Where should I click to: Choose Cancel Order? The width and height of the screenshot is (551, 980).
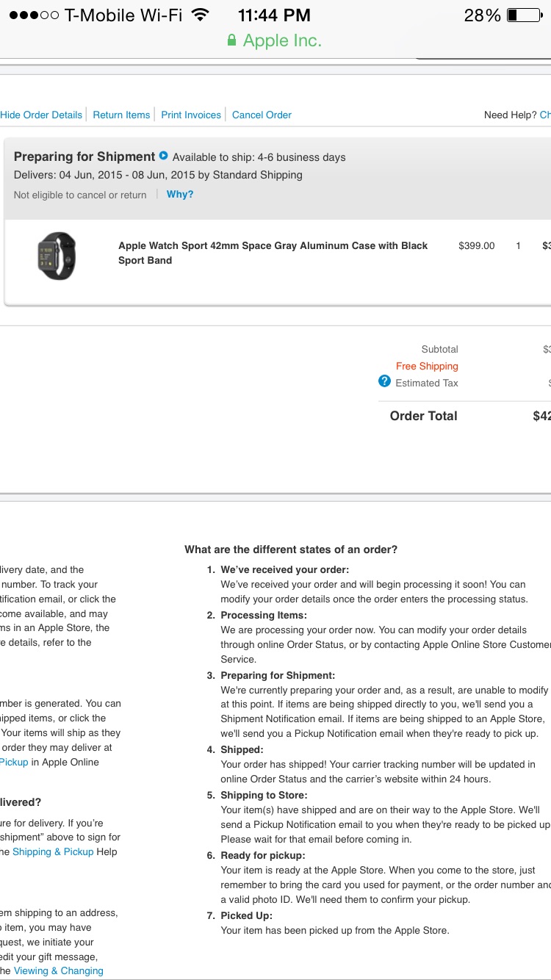point(262,115)
